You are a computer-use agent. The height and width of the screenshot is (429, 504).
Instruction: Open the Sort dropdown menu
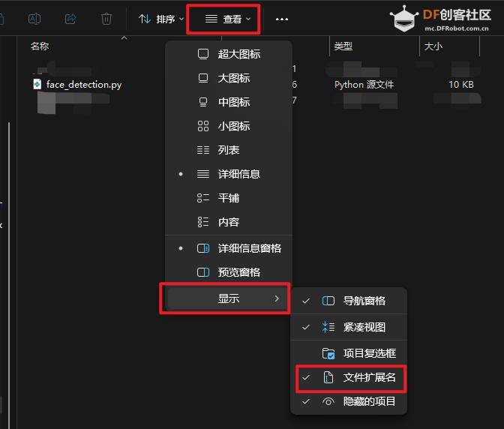[161, 19]
